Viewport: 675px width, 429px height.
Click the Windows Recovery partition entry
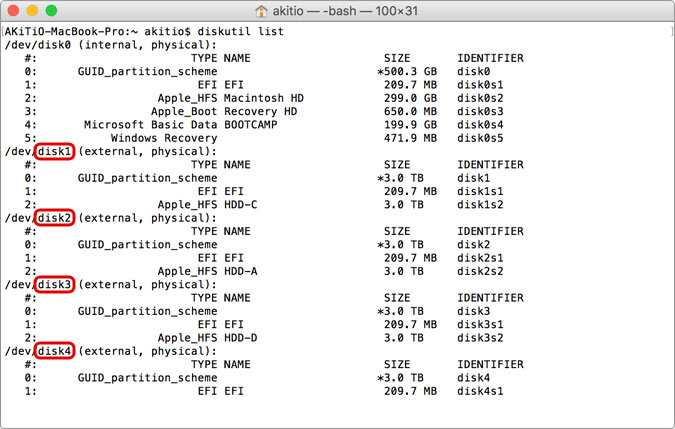[x=155, y=138]
